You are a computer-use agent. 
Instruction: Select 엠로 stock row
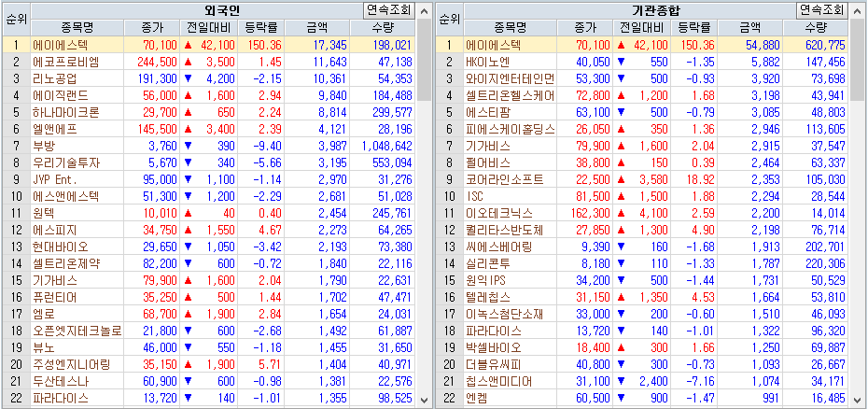[x=209, y=315]
